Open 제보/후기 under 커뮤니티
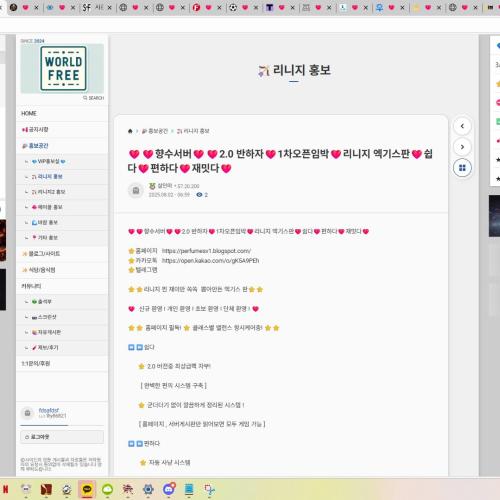 coord(45,347)
